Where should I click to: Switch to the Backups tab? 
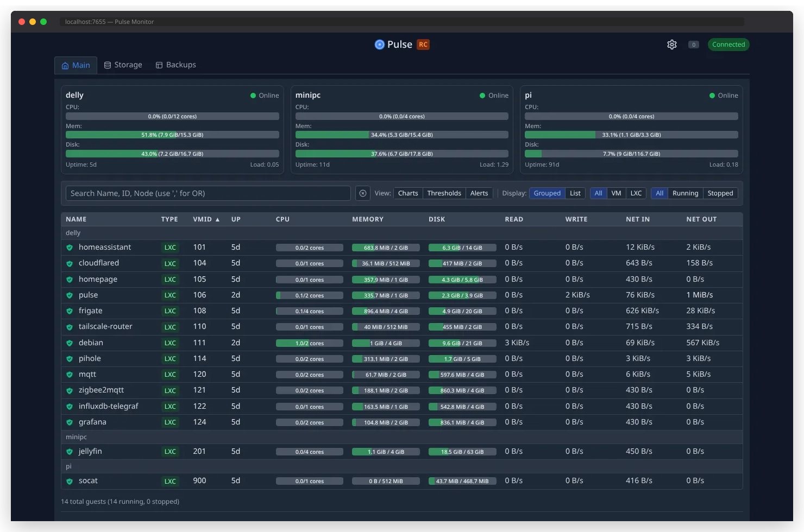[x=175, y=65]
